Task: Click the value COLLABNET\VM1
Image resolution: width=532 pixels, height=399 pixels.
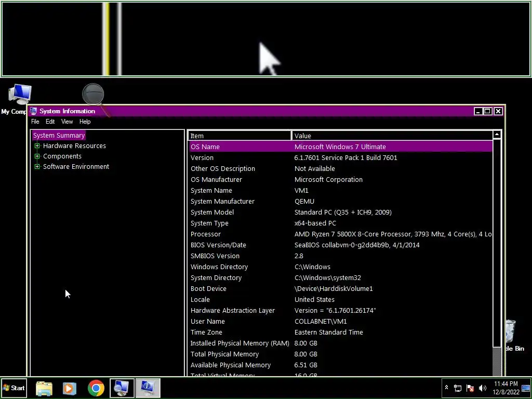Action: 321,321
